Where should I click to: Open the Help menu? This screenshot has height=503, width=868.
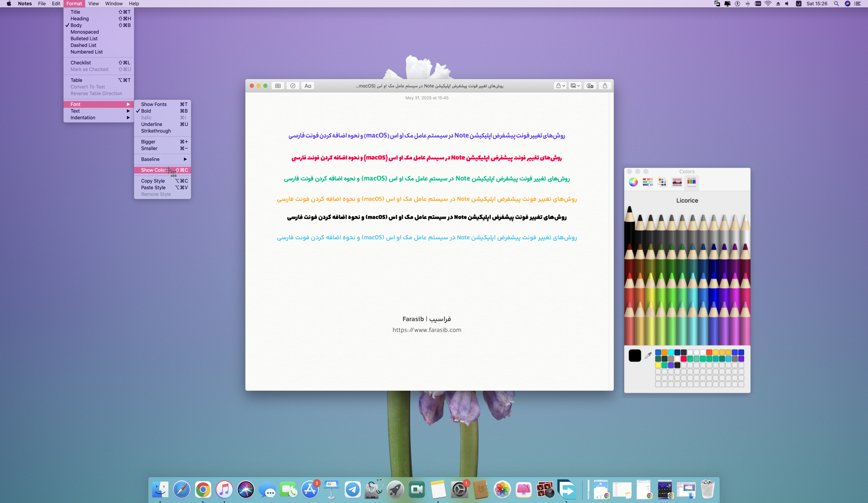(x=134, y=4)
